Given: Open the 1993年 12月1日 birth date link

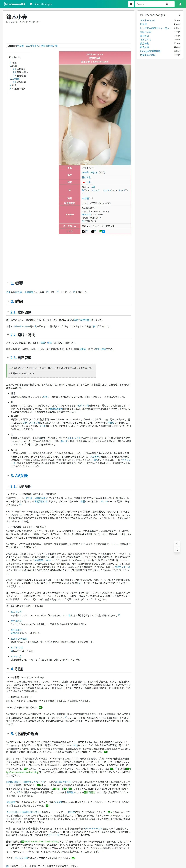Looking at the screenshot, I should click(x=90, y=173).
